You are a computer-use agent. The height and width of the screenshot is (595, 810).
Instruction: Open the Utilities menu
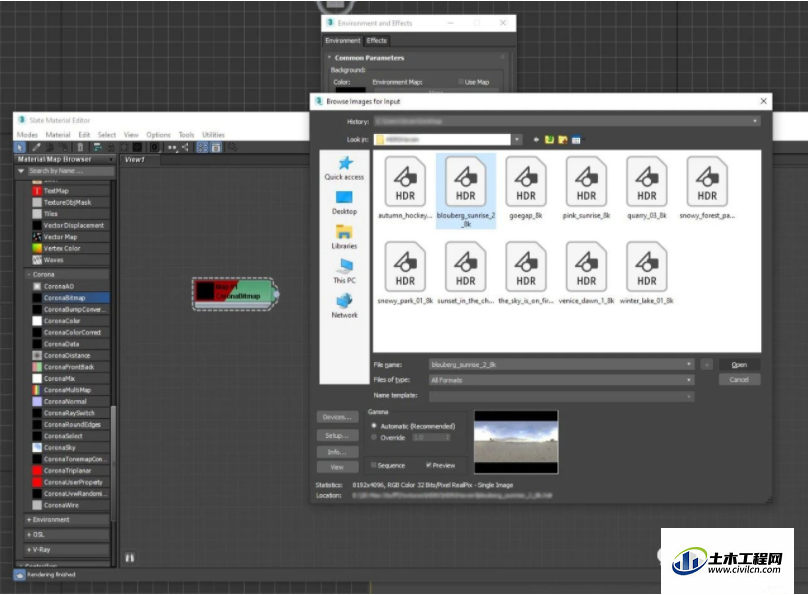click(x=213, y=135)
